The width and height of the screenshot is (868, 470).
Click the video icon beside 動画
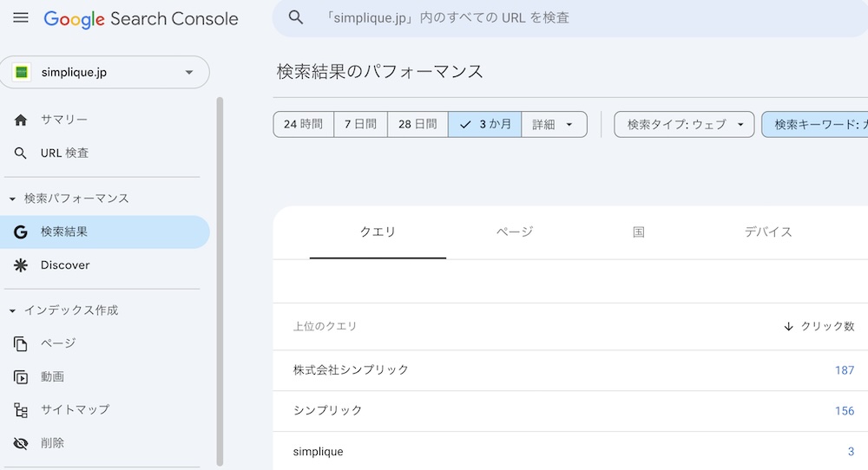click(21, 377)
